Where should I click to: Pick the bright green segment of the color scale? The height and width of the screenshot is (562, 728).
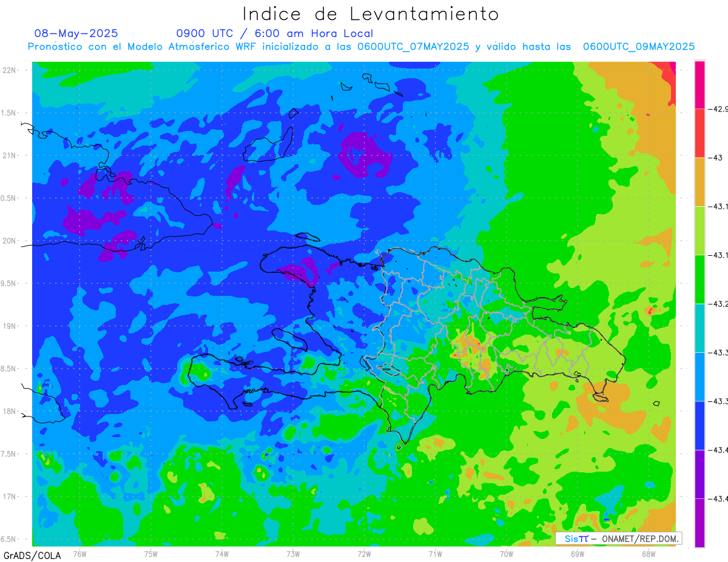click(x=699, y=279)
